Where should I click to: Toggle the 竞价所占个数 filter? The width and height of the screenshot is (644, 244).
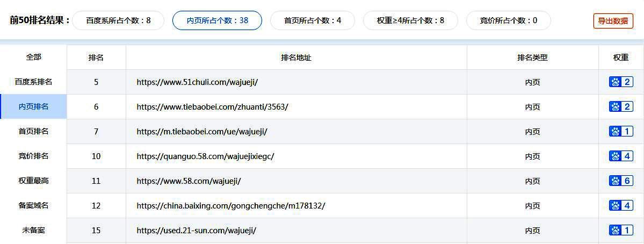click(x=508, y=20)
